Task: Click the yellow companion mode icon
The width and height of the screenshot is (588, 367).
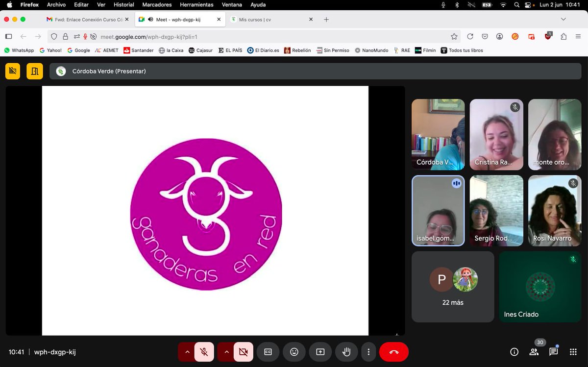Action: tap(13, 71)
